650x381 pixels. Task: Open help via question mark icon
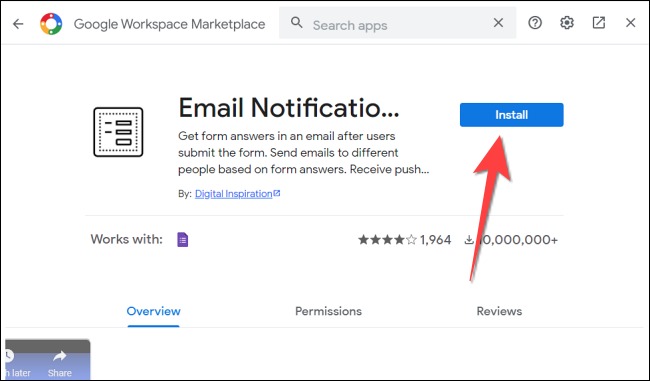tap(535, 23)
